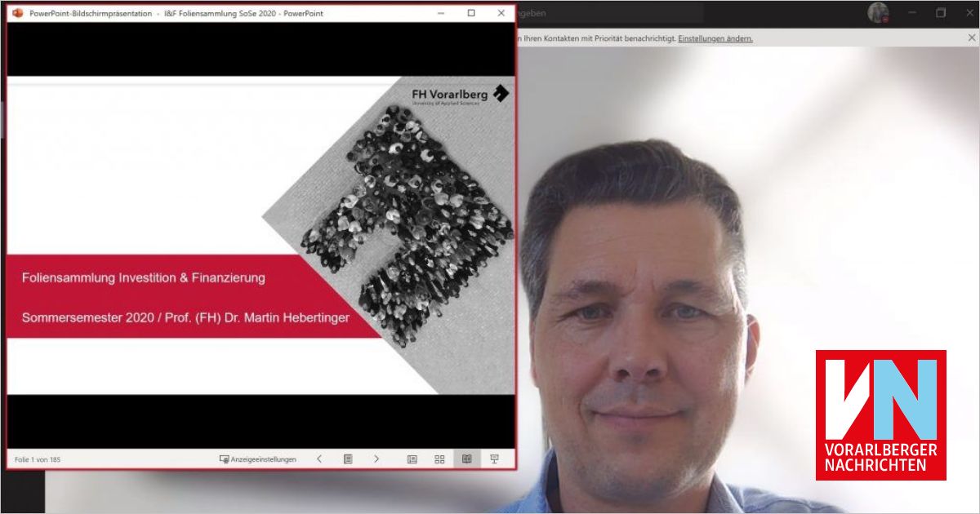
Task: Open the Anzeigeeinstellungen display settings
Action: 258,459
